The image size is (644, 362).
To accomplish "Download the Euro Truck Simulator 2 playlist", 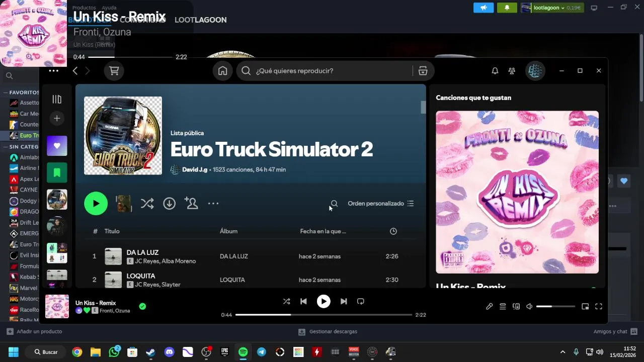I will click(x=169, y=203).
